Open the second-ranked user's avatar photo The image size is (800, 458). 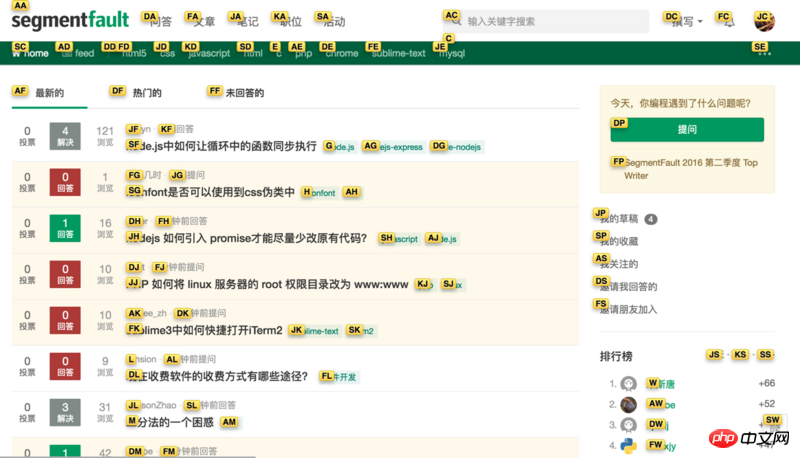click(x=629, y=404)
